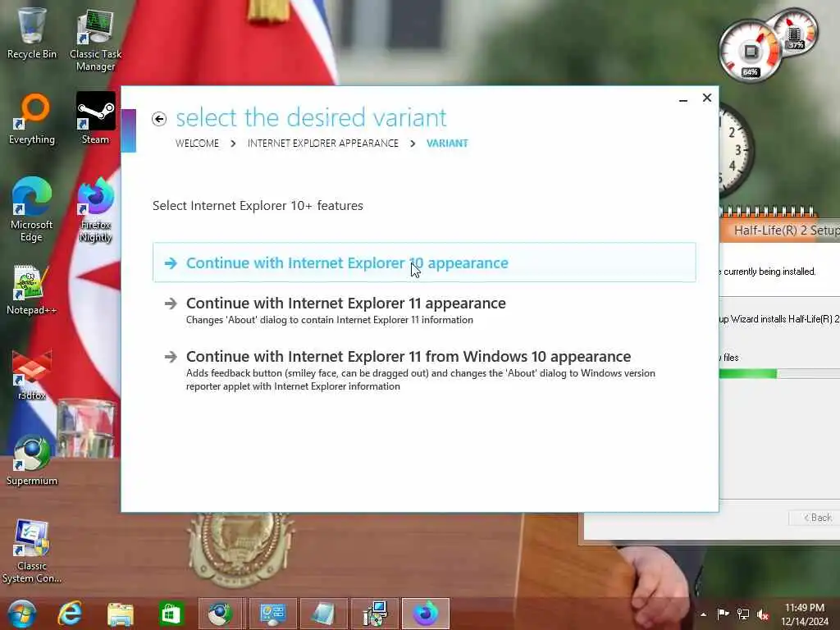Click the Windows Start orb
The image size is (840, 630).
tap(22, 614)
